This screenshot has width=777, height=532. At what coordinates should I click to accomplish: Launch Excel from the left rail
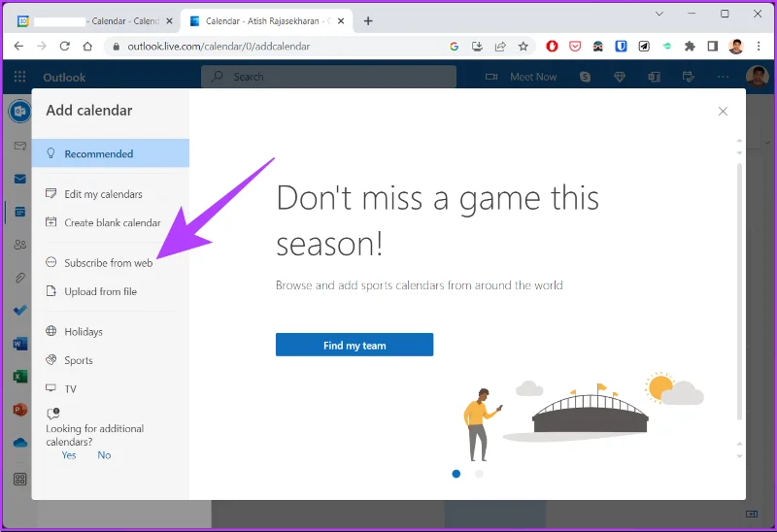pos(19,377)
